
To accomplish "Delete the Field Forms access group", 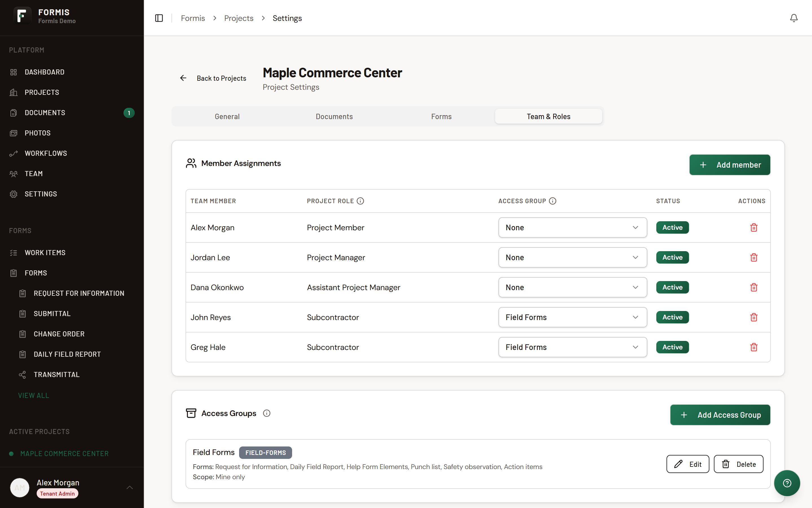I will point(738,464).
